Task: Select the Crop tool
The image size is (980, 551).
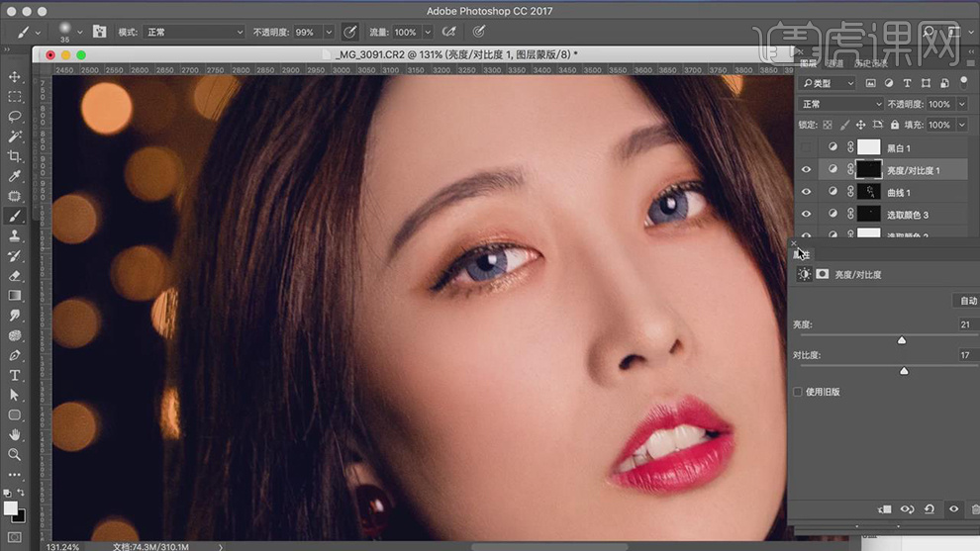Action: click(15, 156)
